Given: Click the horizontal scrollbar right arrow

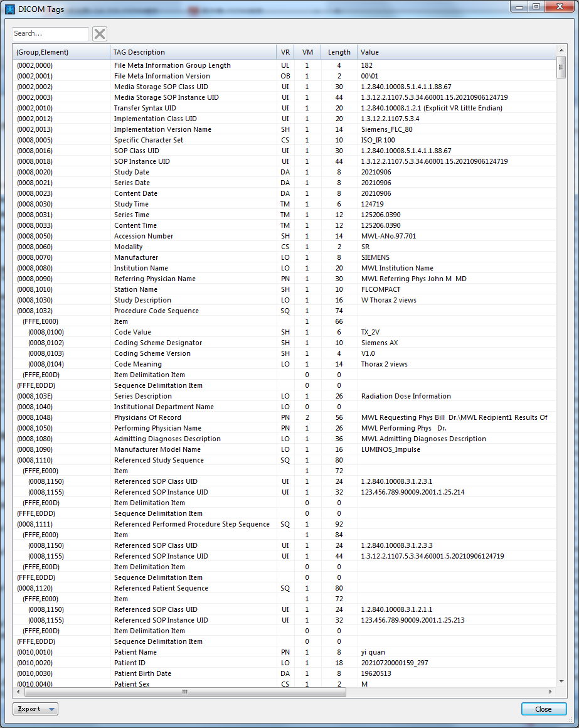Looking at the screenshot, I should tap(551, 692).
